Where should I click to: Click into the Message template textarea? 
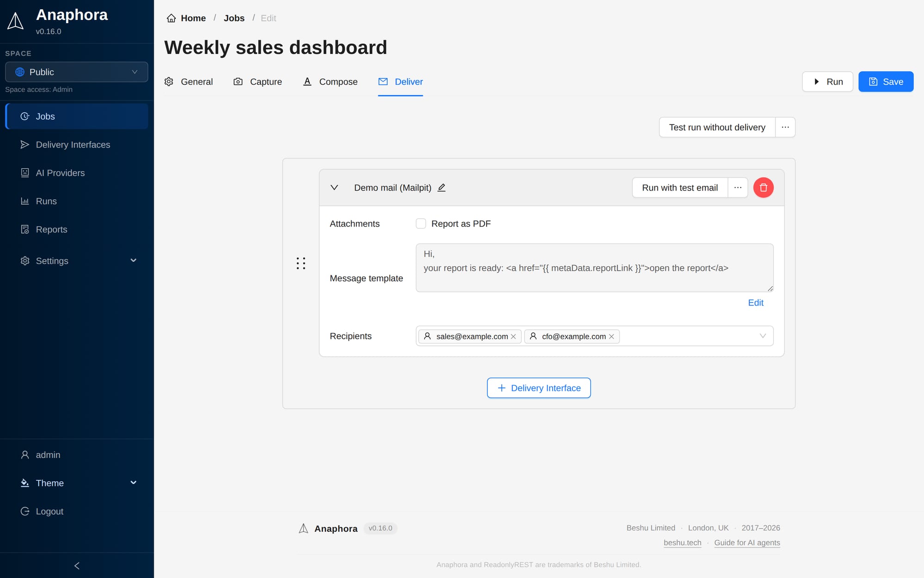click(595, 268)
